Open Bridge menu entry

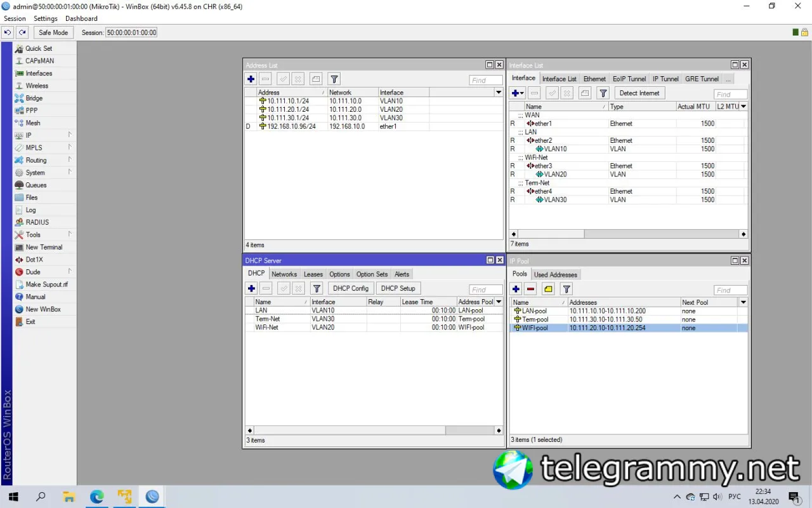pos(34,98)
